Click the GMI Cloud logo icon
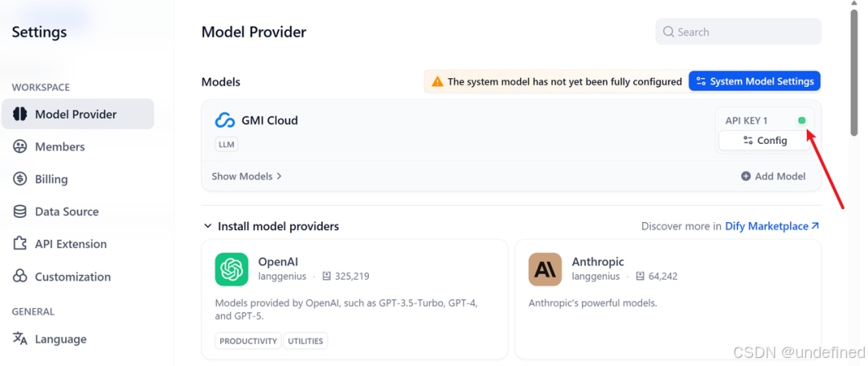The width and height of the screenshot is (868, 366). tap(225, 120)
